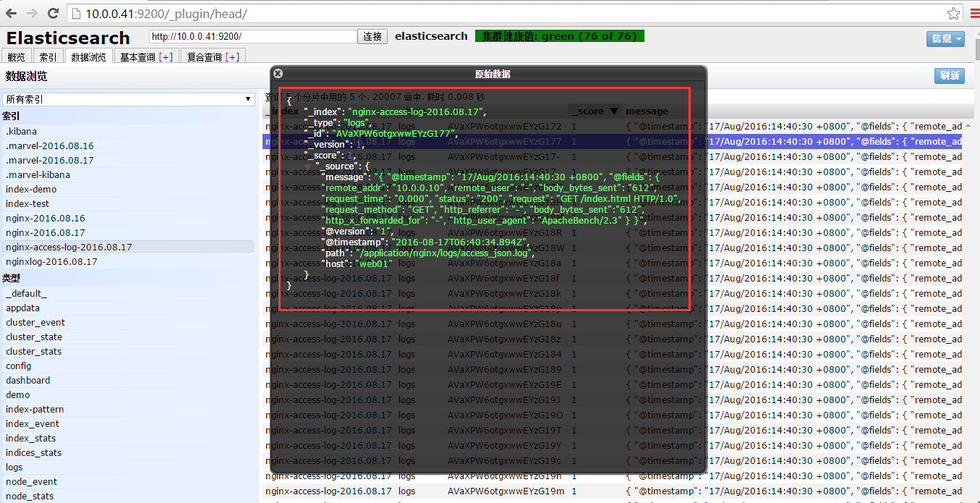
Task: Switch to the 概览 tab
Action: [x=16, y=57]
